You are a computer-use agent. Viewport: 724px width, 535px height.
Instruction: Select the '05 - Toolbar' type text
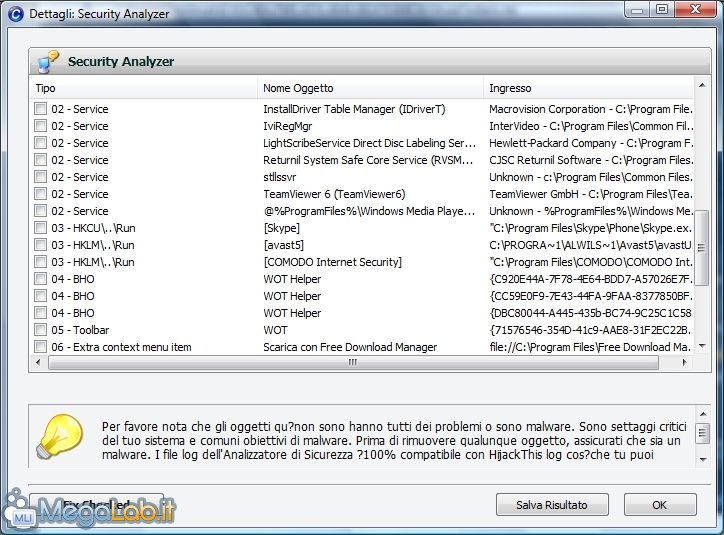pyautogui.click(x=80, y=330)
